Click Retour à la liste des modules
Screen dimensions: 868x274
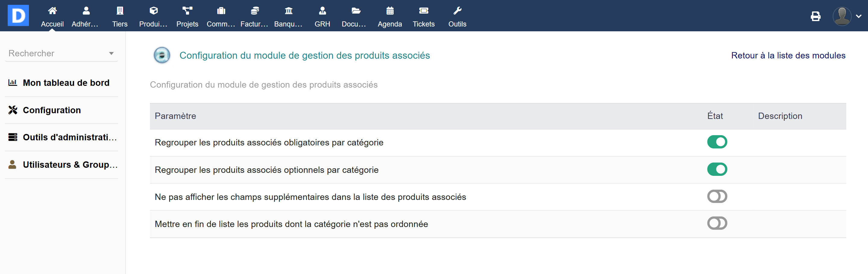click(x=788, y=55)
